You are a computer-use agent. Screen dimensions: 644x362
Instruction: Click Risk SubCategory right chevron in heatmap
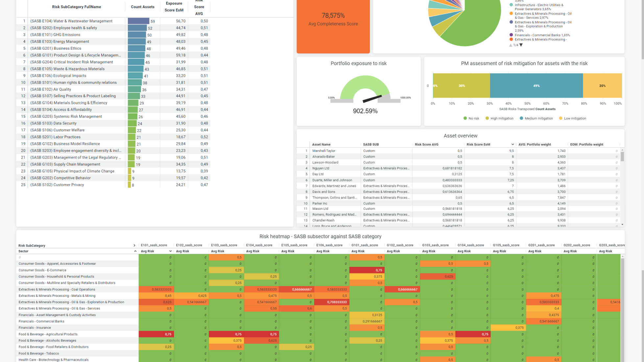point(134,245)
